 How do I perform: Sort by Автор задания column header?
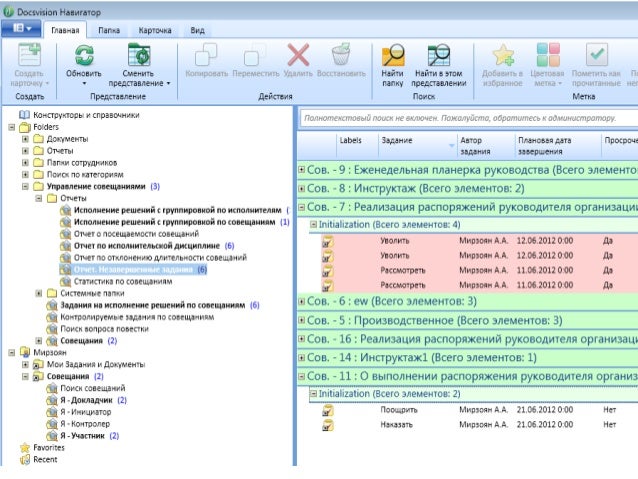coord(486,145)
